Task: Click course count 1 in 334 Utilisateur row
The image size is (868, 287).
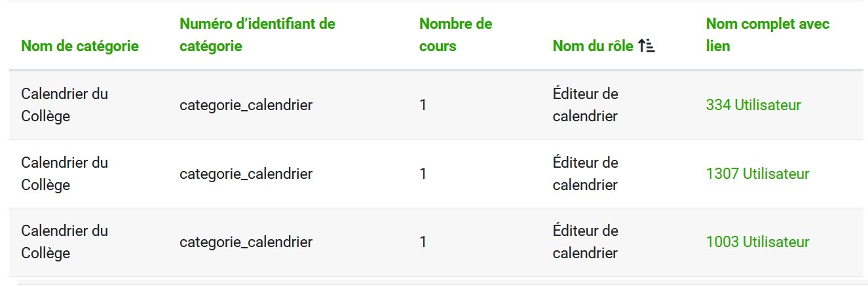Action: [423, 105]
